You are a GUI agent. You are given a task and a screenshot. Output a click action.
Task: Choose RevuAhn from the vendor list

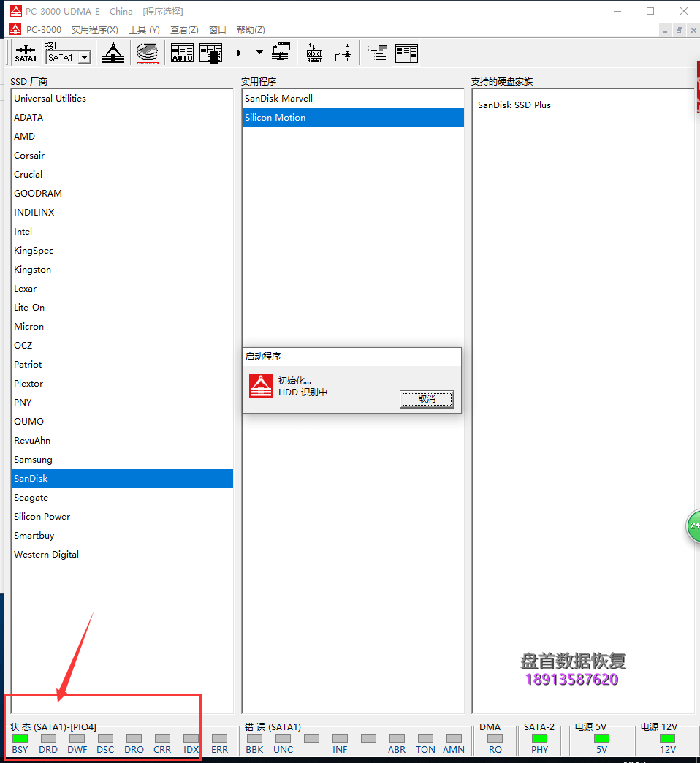point(122,440)
